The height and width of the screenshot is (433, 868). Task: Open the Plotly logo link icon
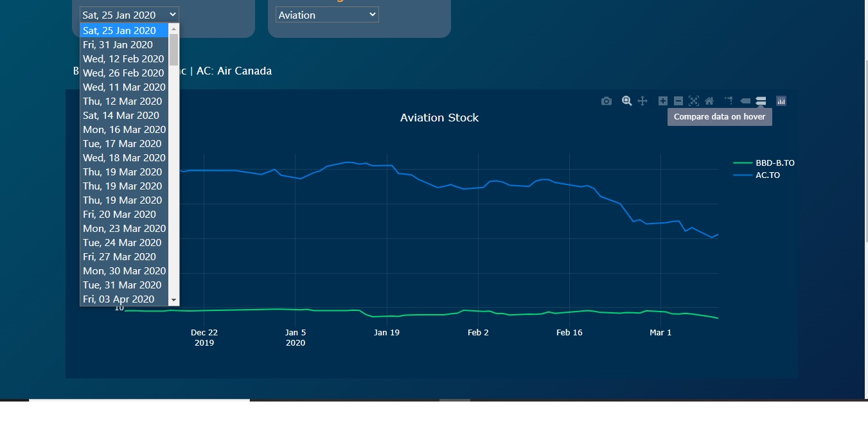coord(781,101)
